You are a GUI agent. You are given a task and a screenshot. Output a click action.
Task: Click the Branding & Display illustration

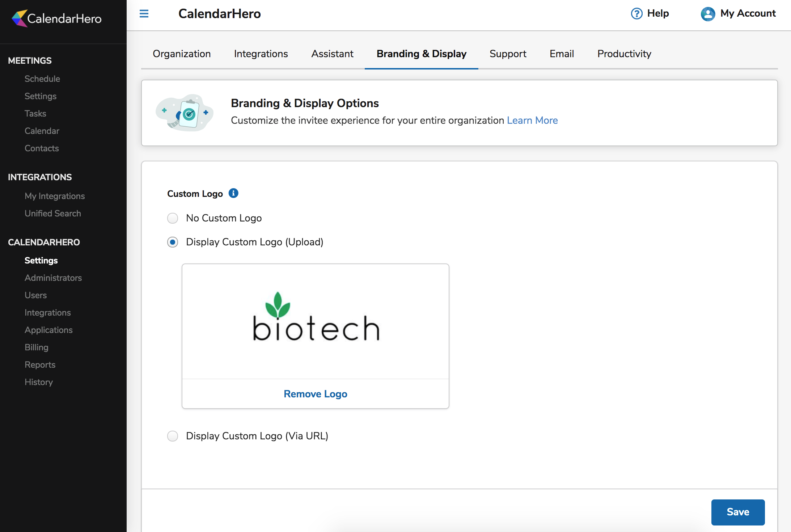pyautogui.click(x=185, y=113)
